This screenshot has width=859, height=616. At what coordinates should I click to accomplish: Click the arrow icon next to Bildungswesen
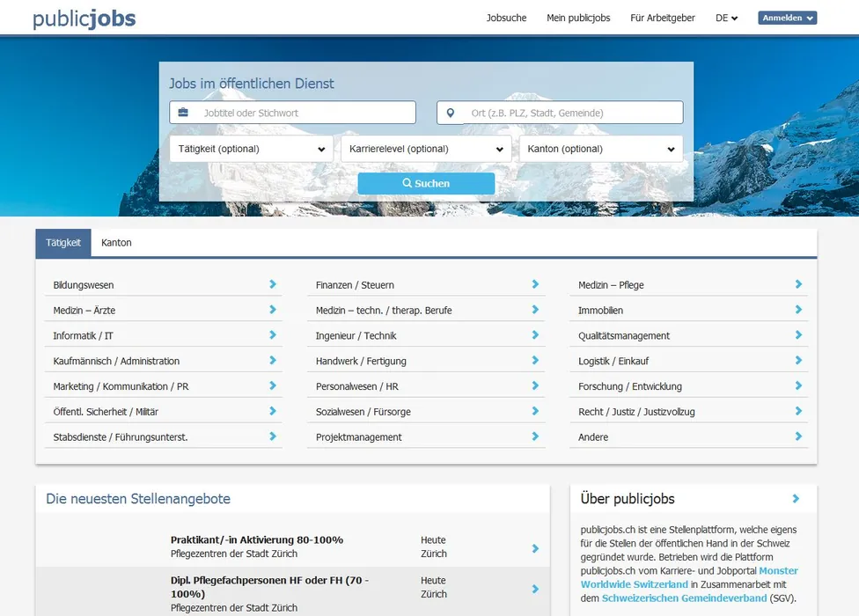coord(273,284)
